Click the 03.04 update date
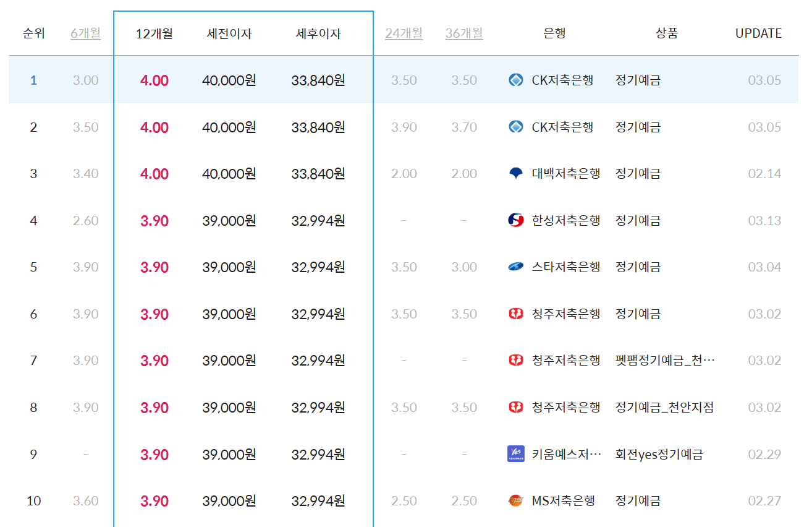Image resolution: width=812 pixels, height=527 pixels. coord(764,267)
